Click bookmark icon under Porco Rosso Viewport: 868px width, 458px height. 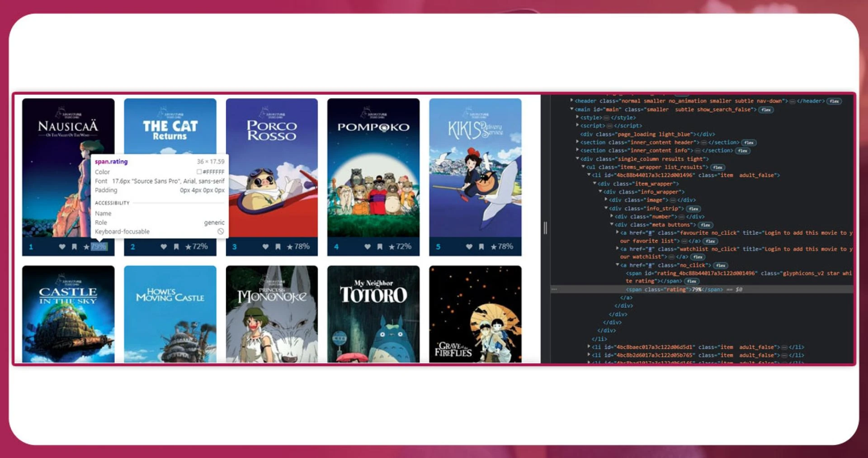278,247
